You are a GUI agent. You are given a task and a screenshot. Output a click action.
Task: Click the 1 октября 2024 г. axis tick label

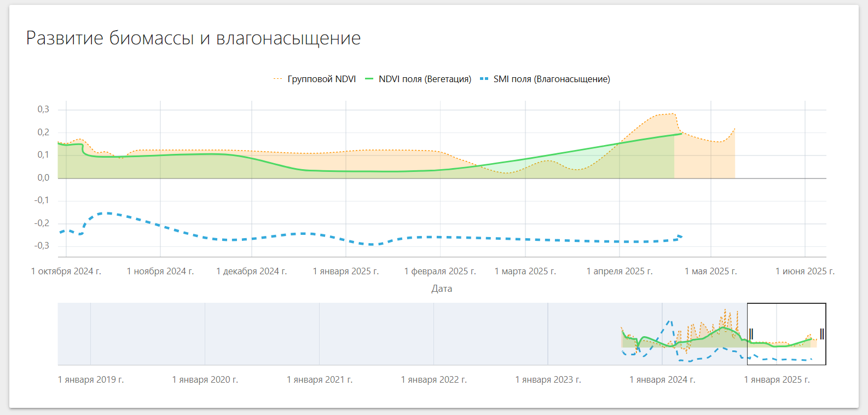click(x=66, y=272)
